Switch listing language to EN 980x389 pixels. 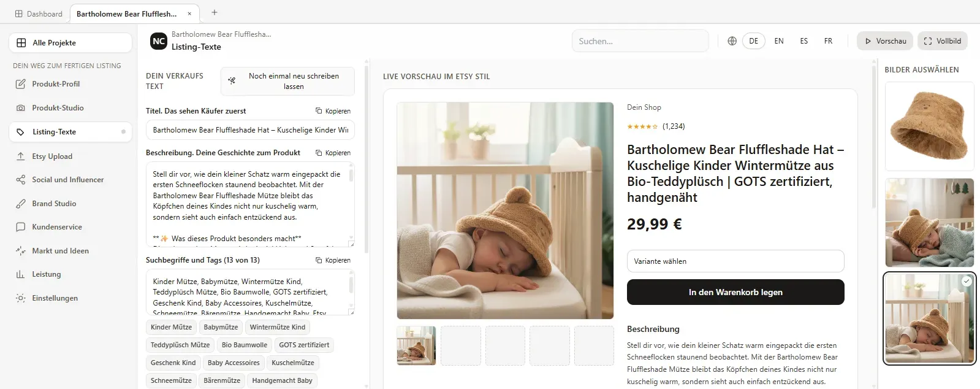(779, 41)
